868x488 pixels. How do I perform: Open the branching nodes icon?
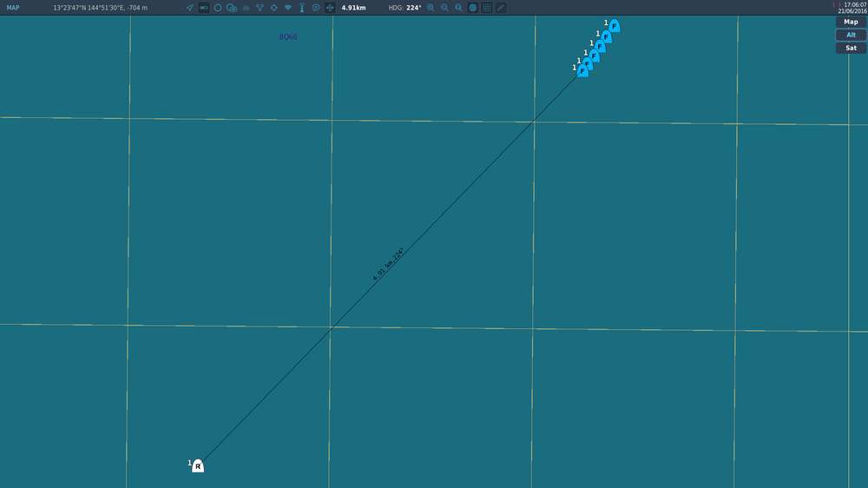(x=260, y=8)
